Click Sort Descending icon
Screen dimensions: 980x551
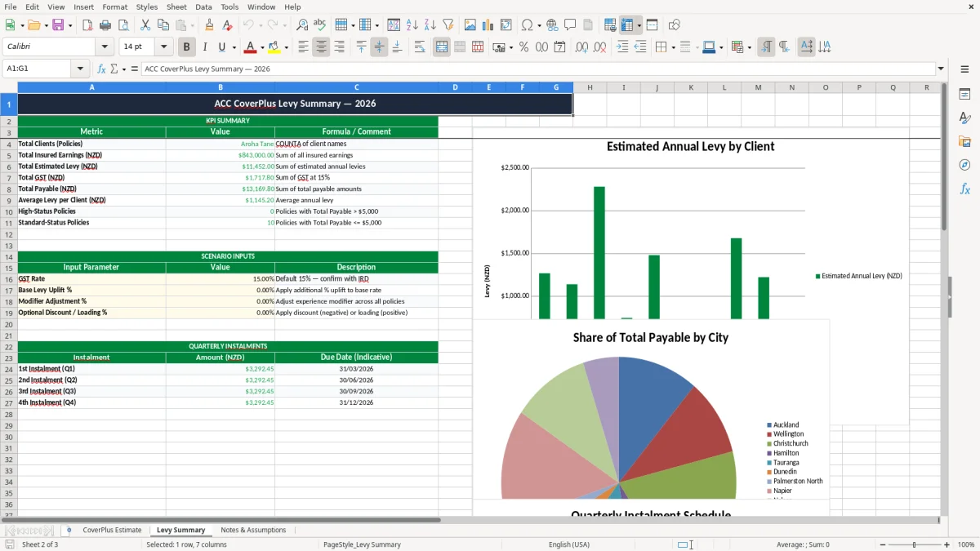click(x=430, y=25)
